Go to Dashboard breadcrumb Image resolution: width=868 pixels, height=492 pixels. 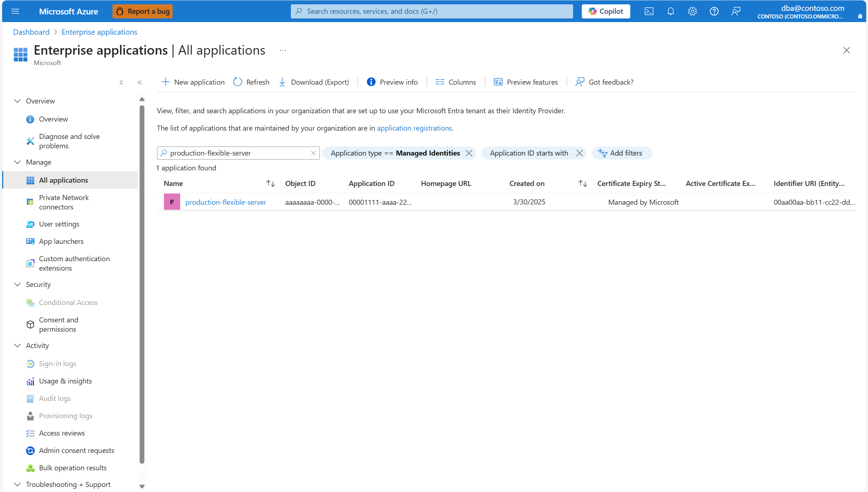tap(31, 32)
